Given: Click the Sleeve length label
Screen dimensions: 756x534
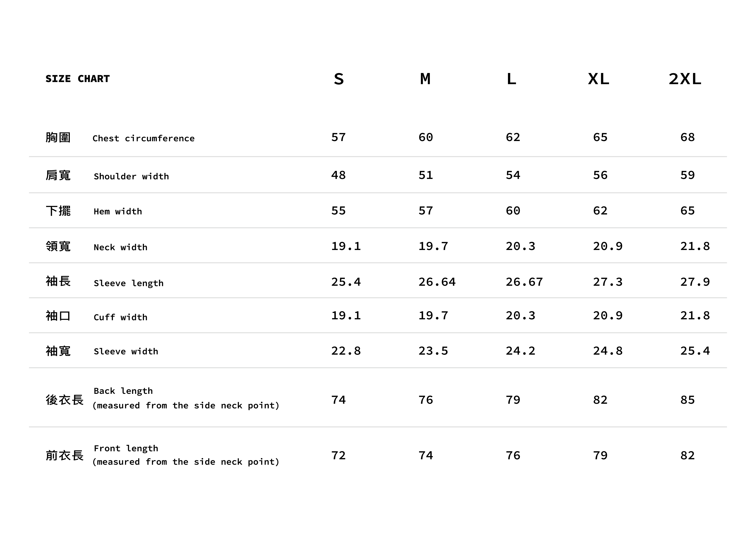Looking at the screenshot, I should [x=128, y=283].
